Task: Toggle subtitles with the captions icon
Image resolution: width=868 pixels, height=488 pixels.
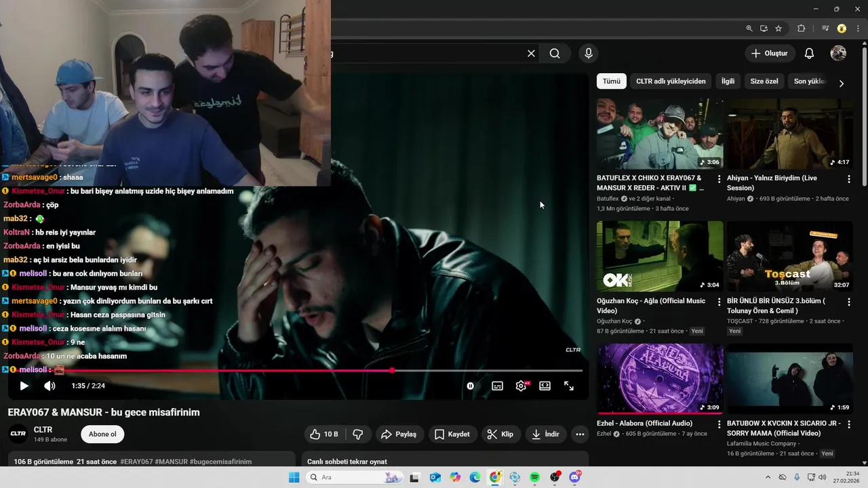Action: point(497,386)
